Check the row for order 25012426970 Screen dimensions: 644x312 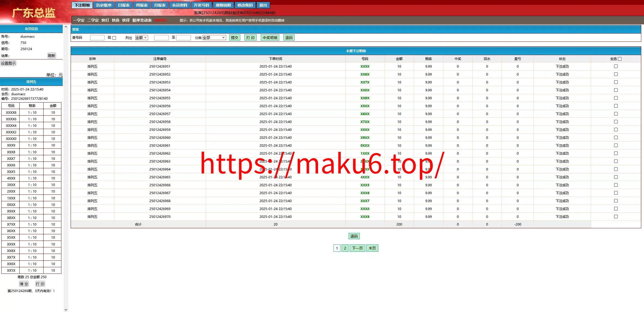(x=616, y=217)
